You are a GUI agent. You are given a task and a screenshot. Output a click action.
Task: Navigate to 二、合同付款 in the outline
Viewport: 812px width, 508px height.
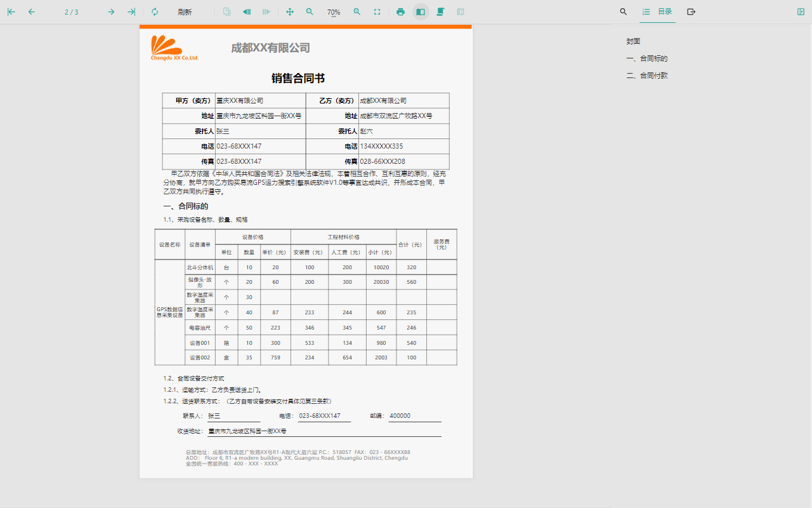[x=647, y=76]
